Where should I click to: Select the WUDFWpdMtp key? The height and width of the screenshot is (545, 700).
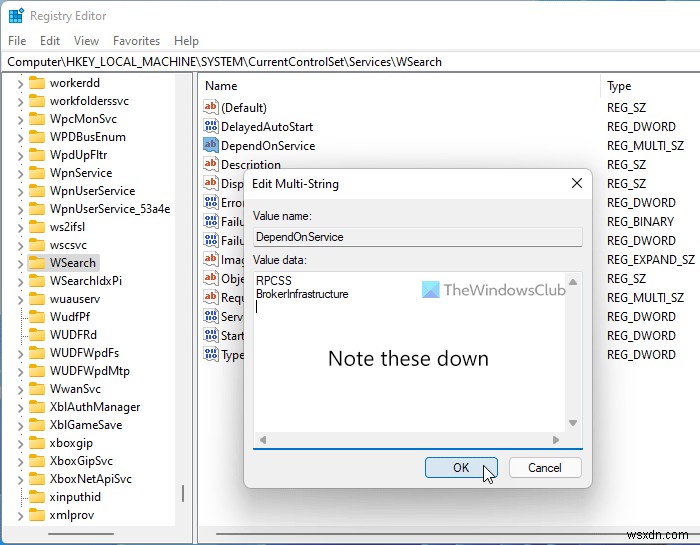(x=90, y=371)
